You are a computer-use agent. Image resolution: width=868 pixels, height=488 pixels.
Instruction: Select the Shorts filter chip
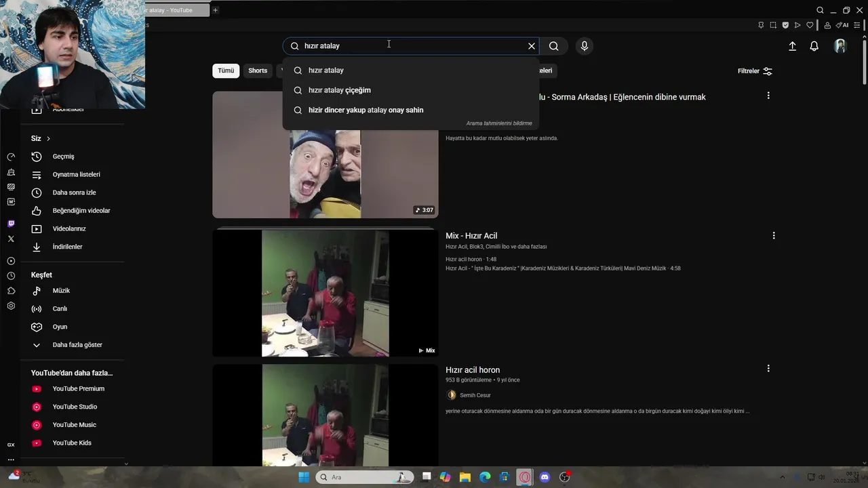click(x=258, y=70)
